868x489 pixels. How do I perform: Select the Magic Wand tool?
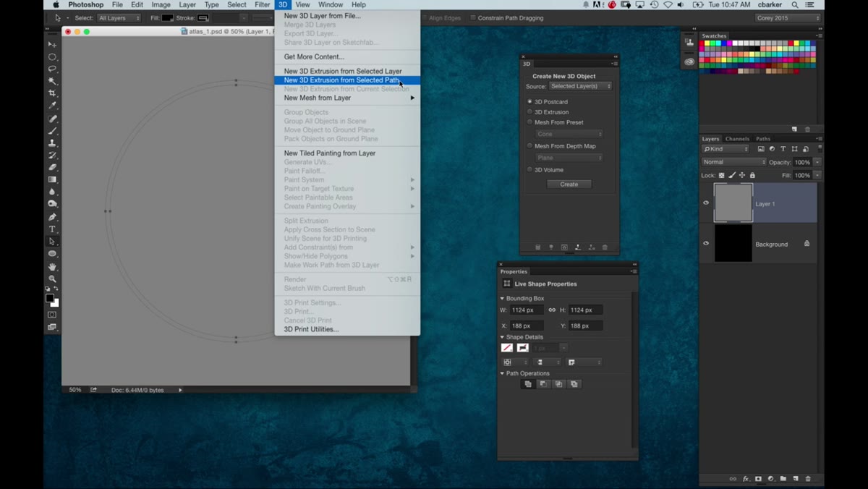pos(52,81)
